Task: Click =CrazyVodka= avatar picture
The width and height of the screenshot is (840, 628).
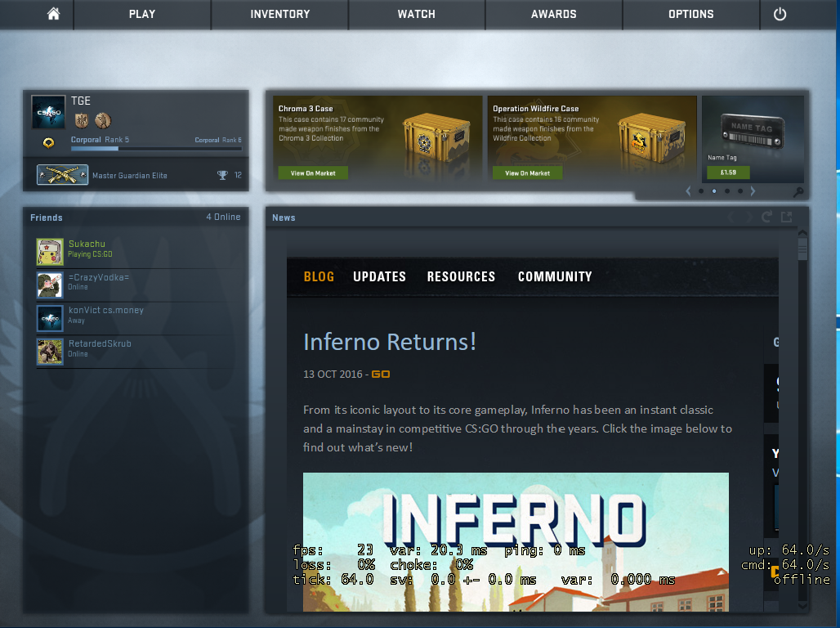Action: (x=50, y=285)
